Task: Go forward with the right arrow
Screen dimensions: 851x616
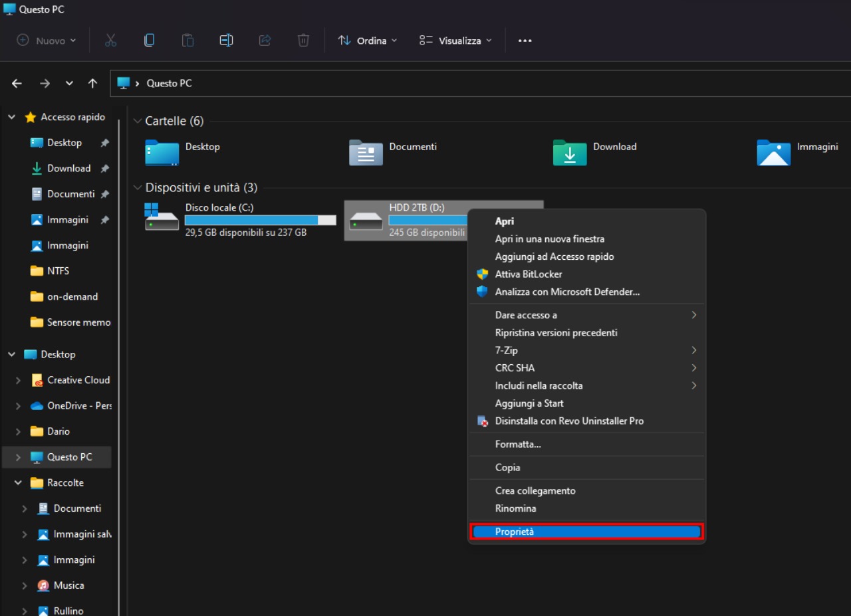Action: click(x=45, y=83)
